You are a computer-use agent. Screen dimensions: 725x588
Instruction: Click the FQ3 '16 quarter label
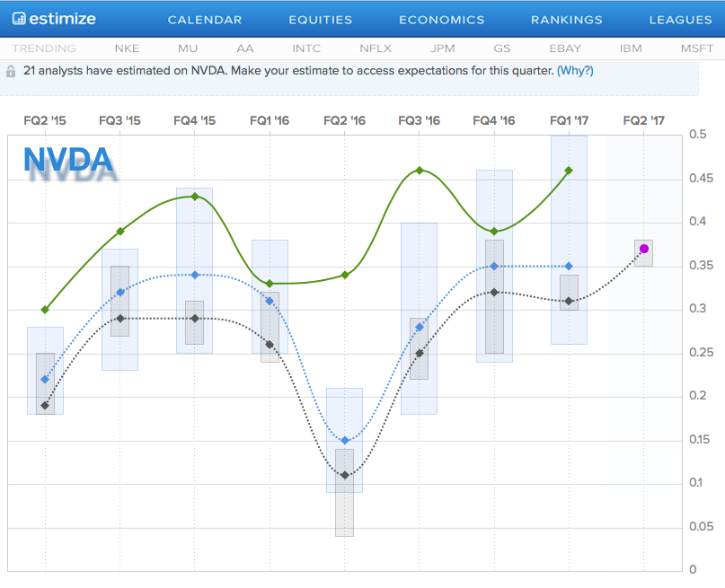tap(420, 121)
